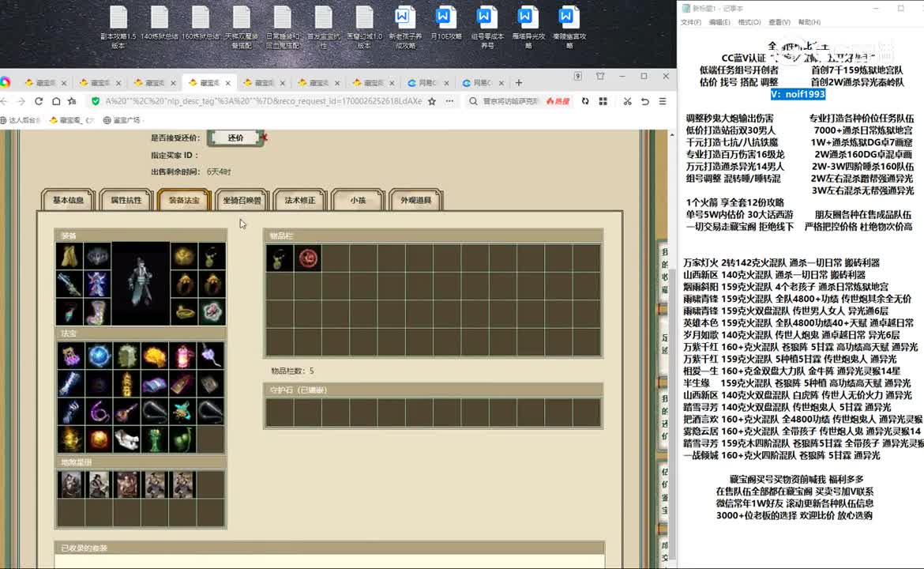Open the 组号零成本养号 Word document
This screenshot has height=569, width=924.
(x=486, y=27)
